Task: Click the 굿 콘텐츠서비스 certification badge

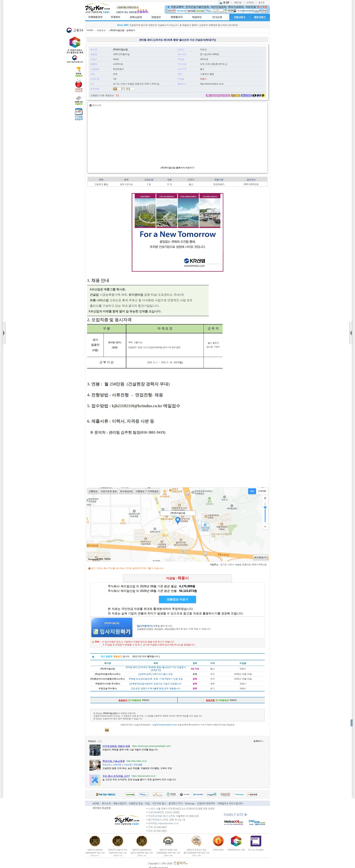Action: pyautogui.click(x=75, y=45)
